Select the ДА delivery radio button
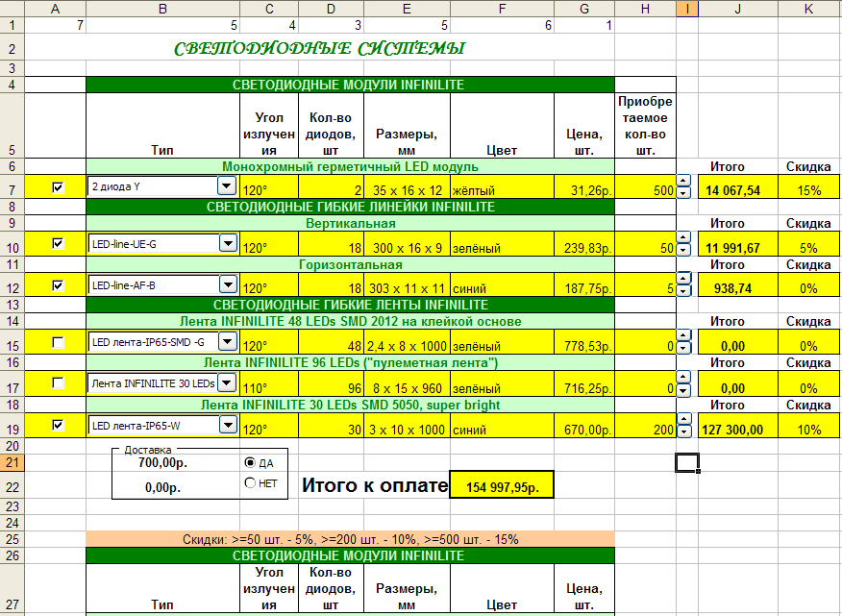 pos(250,462)
